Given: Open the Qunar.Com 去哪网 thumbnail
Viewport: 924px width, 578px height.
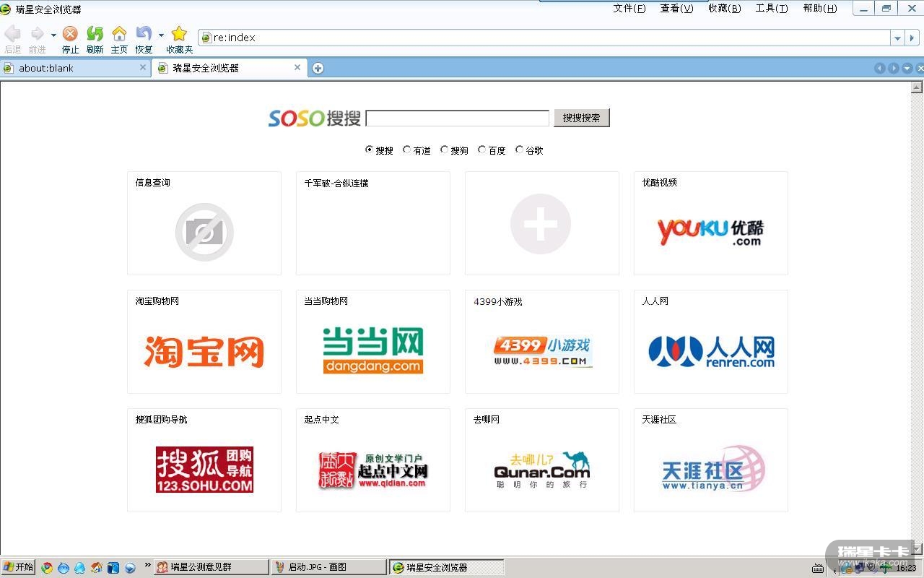Looking at the screenshot, I should pyautogui.click(x=542, y=470).
